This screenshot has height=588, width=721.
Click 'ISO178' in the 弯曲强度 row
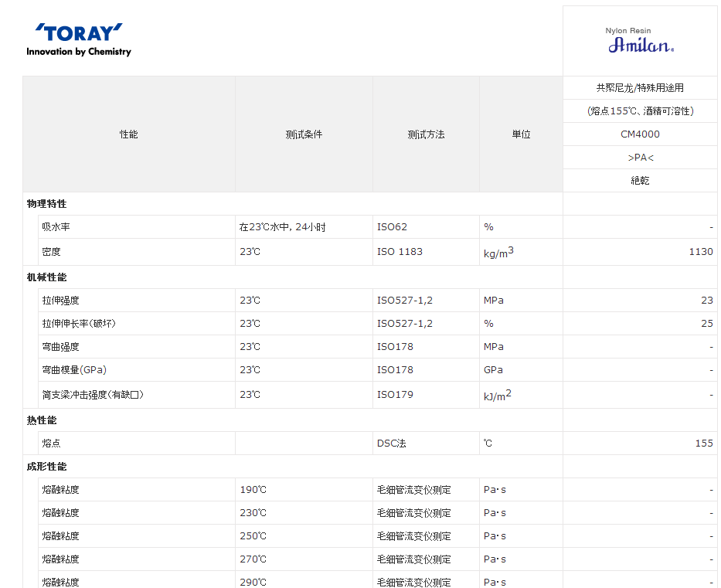click(x=395, y=347)
